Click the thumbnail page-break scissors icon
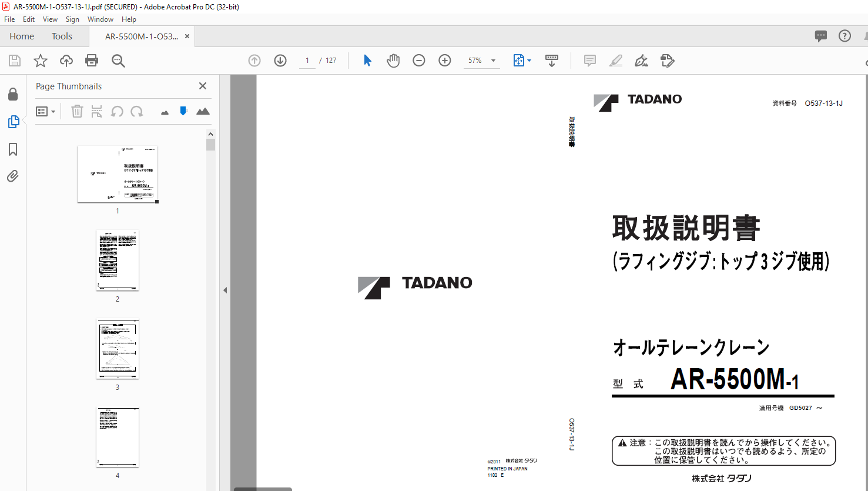The height and width of the screenshot is (491, 868). 97,111
